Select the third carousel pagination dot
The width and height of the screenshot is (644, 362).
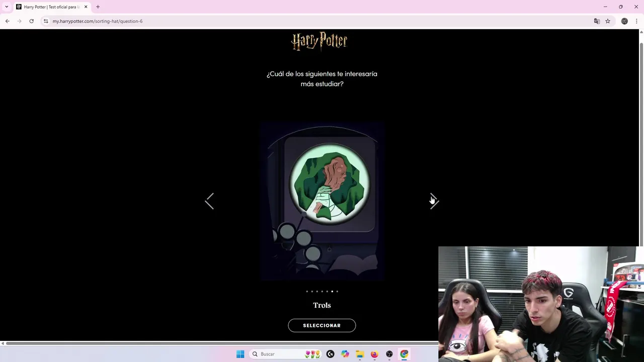[317, 291]
